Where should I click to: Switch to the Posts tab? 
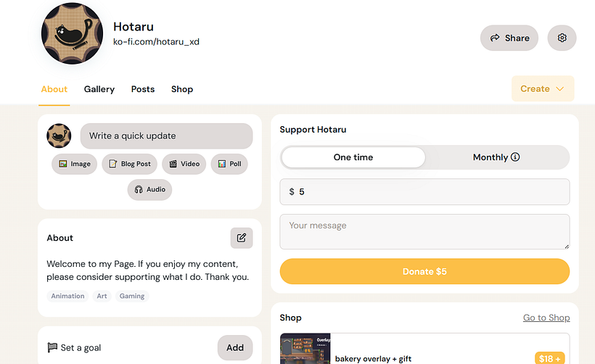[x=143, y=89]
